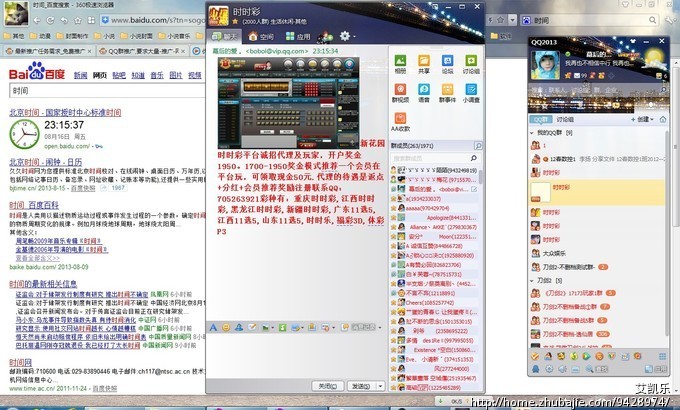This screenshot has width=680, height=410.
Task: Open the 12春数控1 group
Action: click(598, 159)
